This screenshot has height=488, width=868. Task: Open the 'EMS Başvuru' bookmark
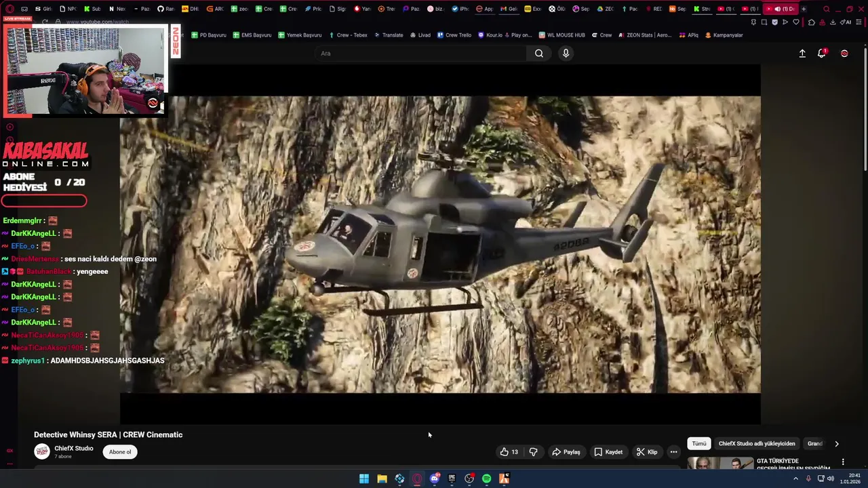pyautogui.click(x=251, y=35)
